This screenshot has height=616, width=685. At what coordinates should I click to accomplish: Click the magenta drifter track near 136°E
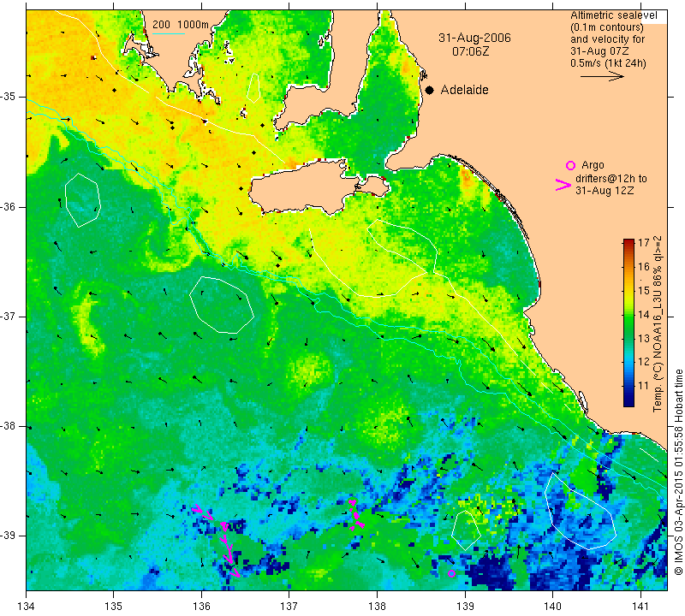tap(217, 541)
